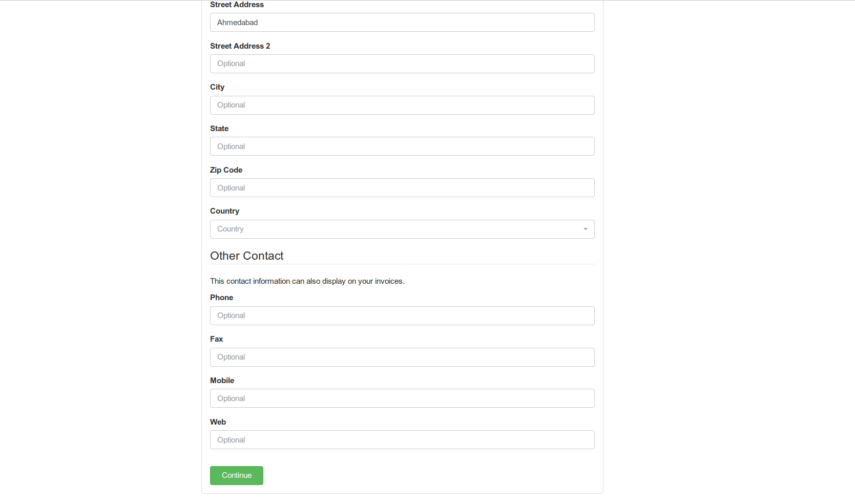
Task: Focus the Street Address 2 input
Action: point(402,64)
